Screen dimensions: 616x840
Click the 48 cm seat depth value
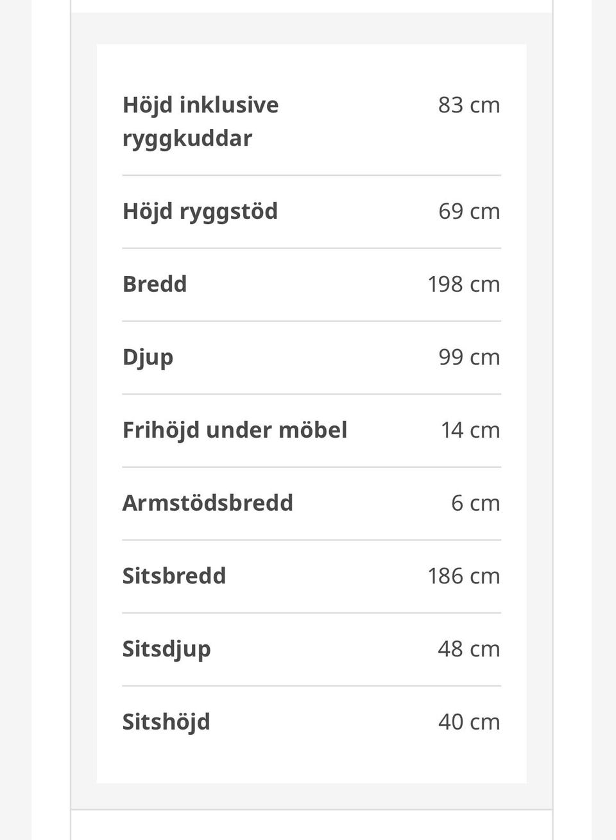(469, 649)
